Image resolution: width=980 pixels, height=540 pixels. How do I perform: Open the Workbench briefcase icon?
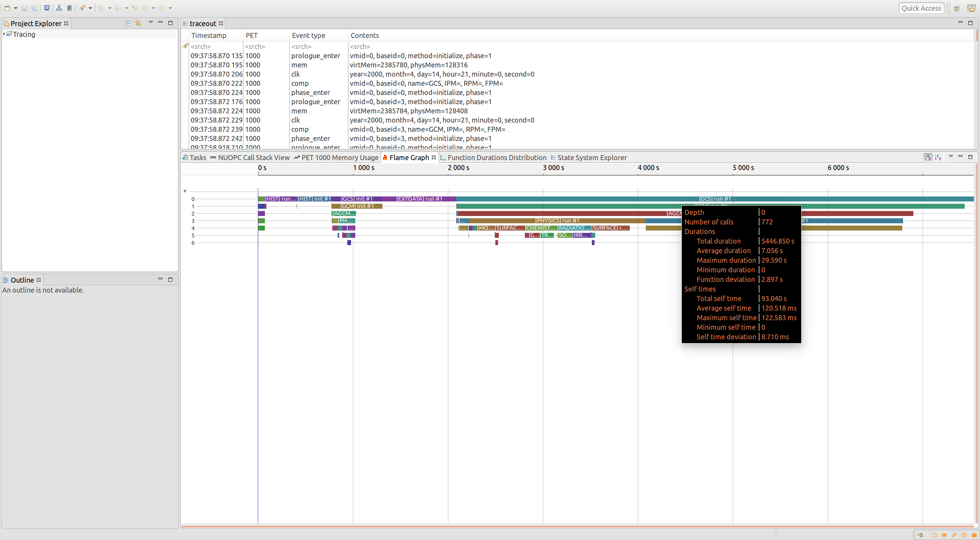pos(974,535)
